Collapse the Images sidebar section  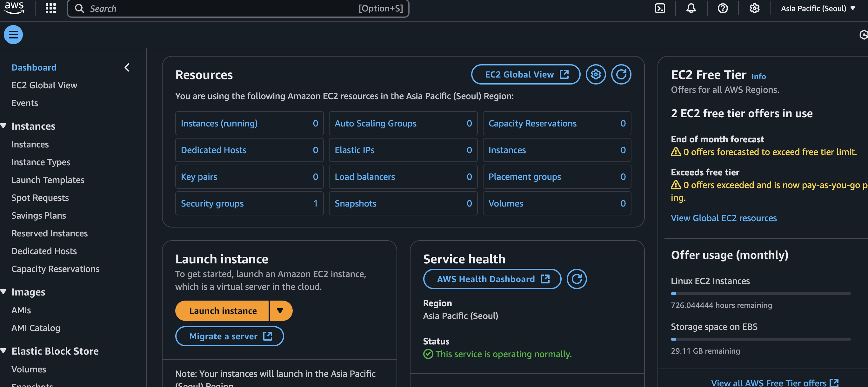4,292
